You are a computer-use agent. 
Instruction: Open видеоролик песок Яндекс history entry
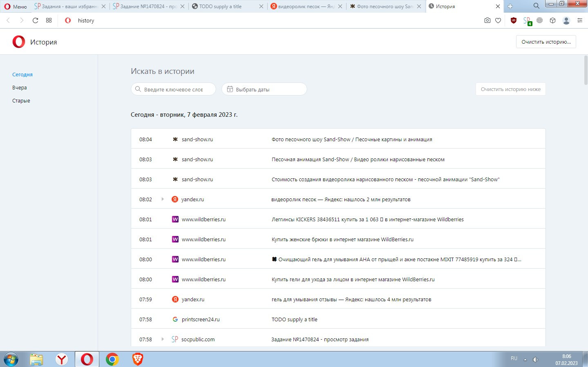pos(341,199)
